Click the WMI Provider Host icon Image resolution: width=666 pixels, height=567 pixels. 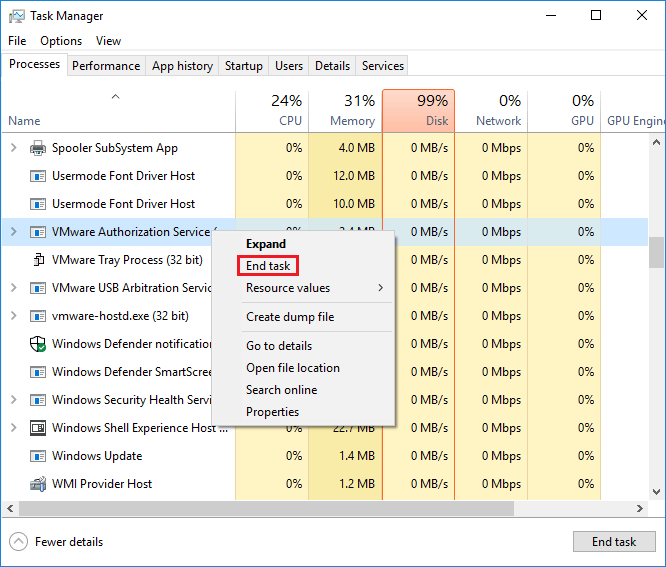click(x=38, y=484)
